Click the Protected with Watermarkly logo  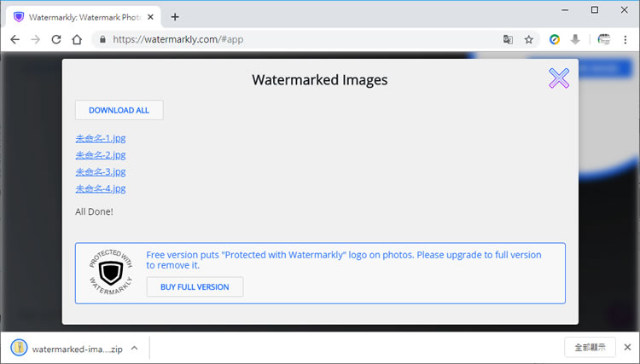click(x=111, y=272)
